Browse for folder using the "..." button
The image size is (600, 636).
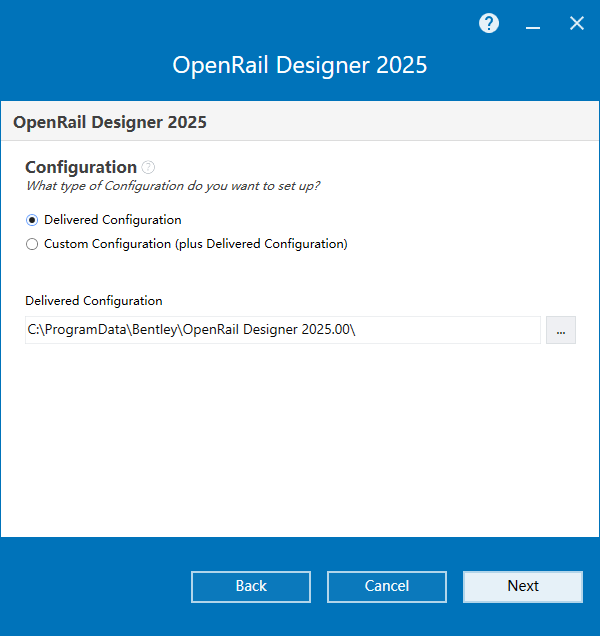click(560, 330)
